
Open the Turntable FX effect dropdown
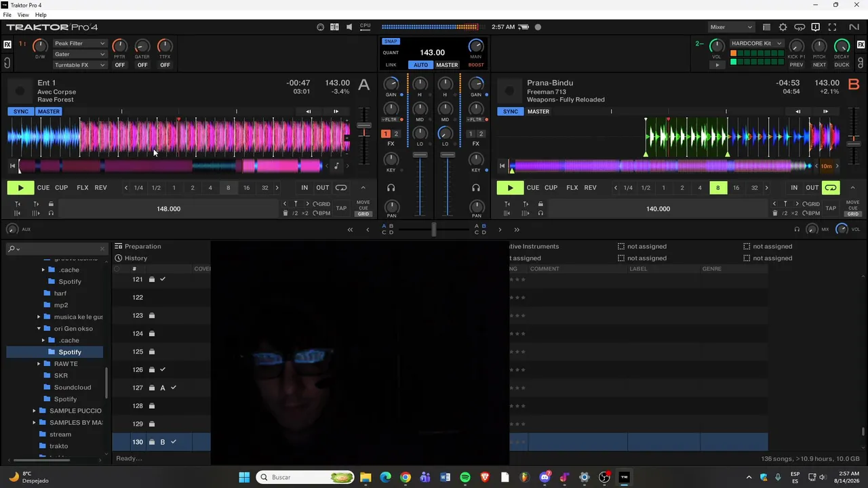(80, 65)
